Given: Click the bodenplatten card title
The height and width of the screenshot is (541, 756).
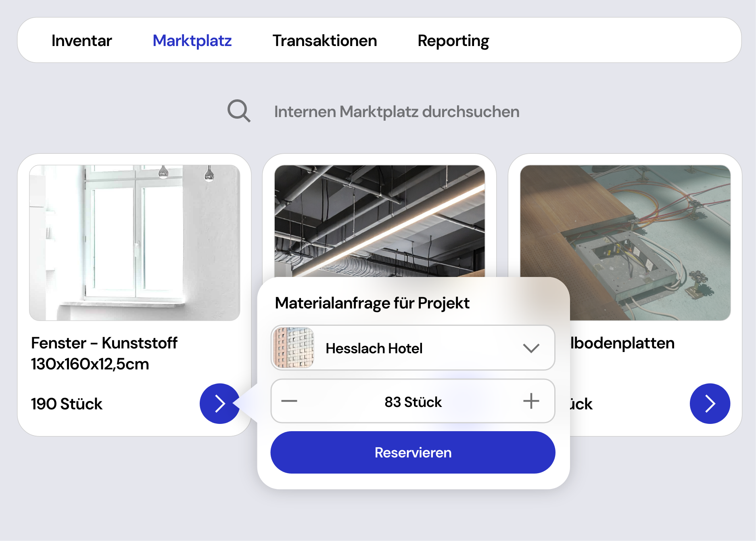Looking at the screenshot, I should tap(622, 343).
